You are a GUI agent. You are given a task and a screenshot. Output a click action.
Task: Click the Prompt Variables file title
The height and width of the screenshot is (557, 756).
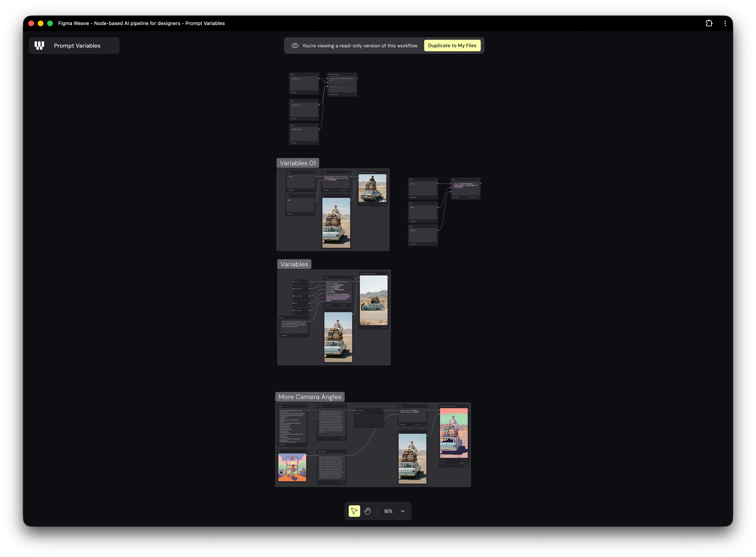77,46
